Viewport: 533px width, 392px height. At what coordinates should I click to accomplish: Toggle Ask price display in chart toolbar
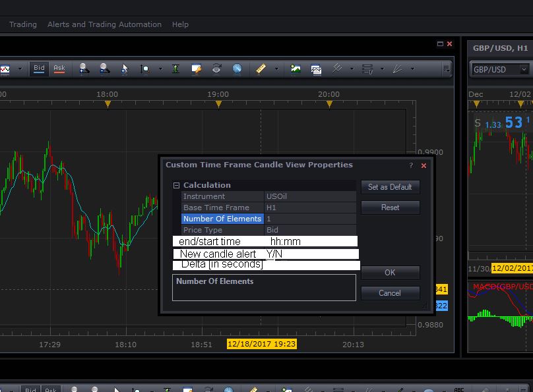pos(59,69)
